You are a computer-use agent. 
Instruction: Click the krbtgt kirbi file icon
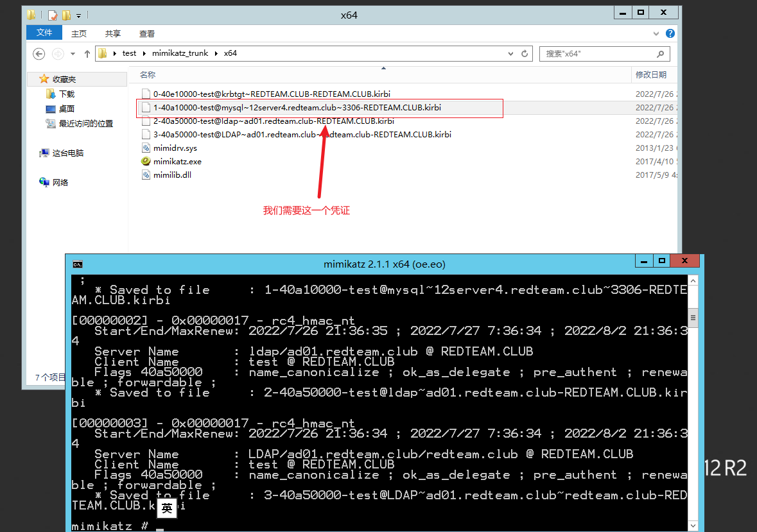[x=146, y=94]
